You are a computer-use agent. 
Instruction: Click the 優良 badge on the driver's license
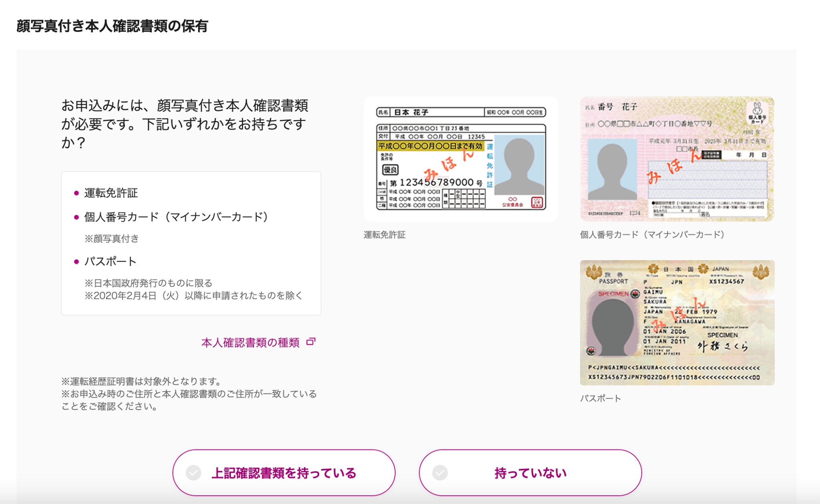(390, 170)
